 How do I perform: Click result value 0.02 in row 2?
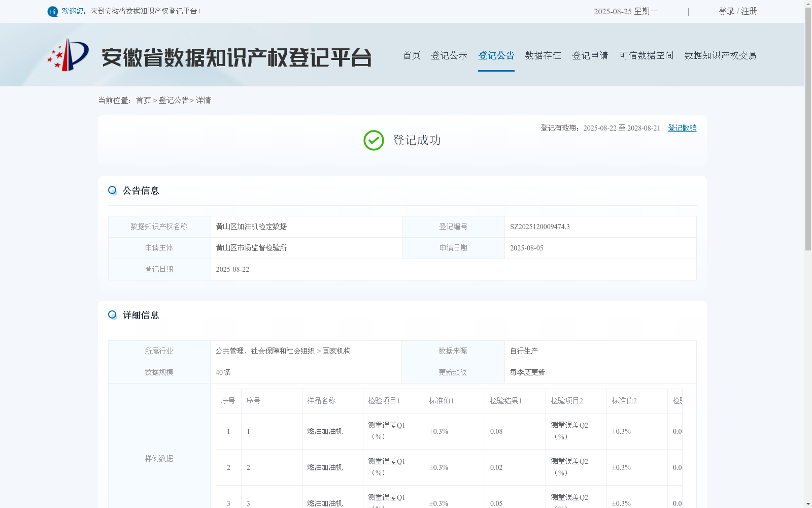(x=496, y=467)
